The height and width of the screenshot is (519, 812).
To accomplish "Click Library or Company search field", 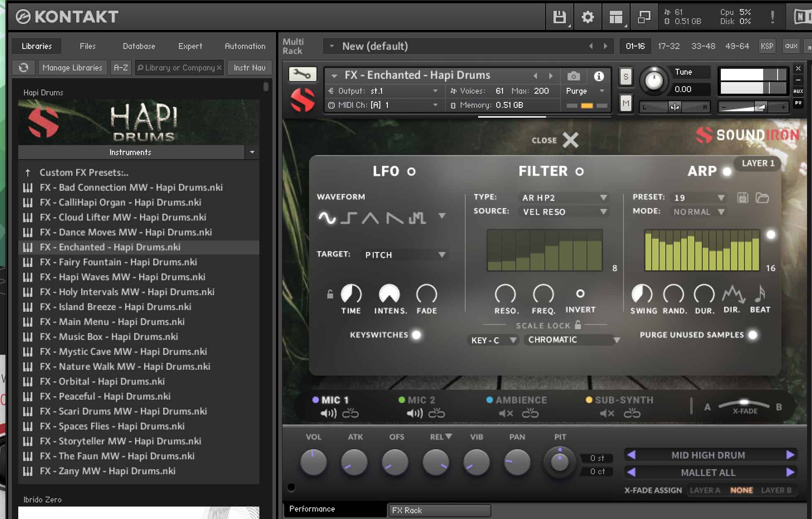I will pos(179,68).
